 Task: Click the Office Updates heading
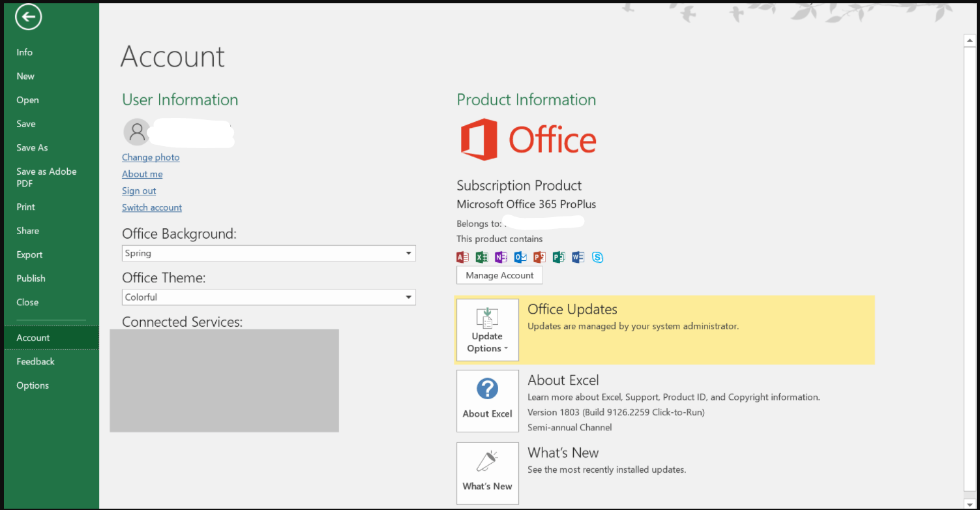point(572,309)
